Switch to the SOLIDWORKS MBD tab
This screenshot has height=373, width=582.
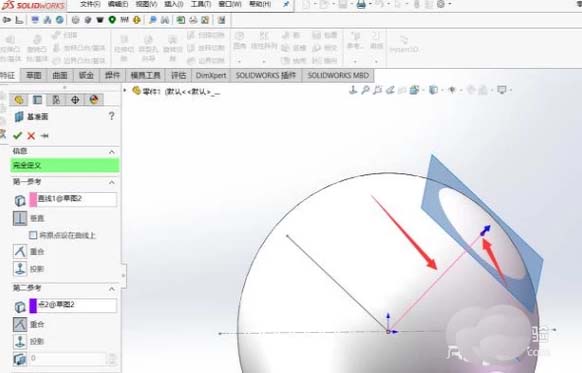[338, 75]
